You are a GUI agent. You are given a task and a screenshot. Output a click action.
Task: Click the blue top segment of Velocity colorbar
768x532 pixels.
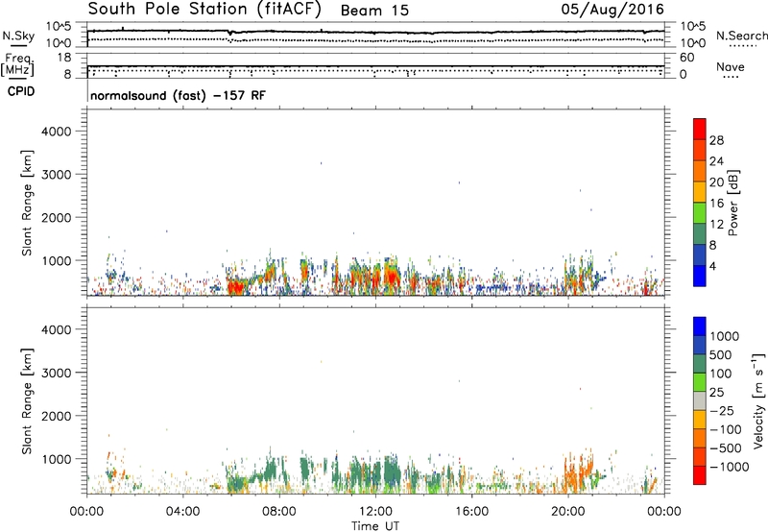click(700, 326)
